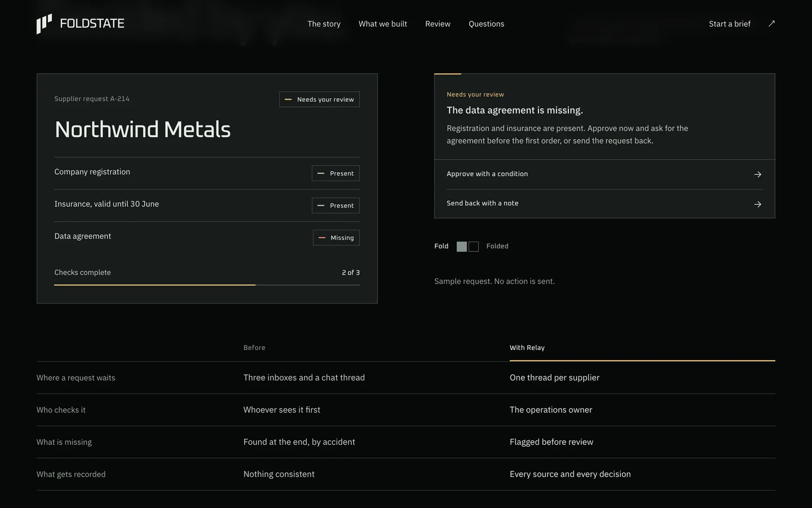Go to What we built section
This screenshot has height=508, width=812.
tap(383, 24)
